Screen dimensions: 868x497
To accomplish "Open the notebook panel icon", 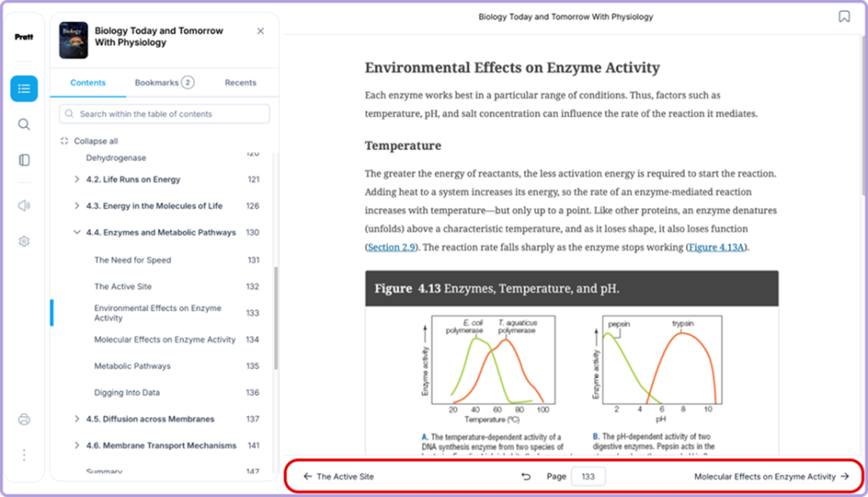I will pos(24,160).
